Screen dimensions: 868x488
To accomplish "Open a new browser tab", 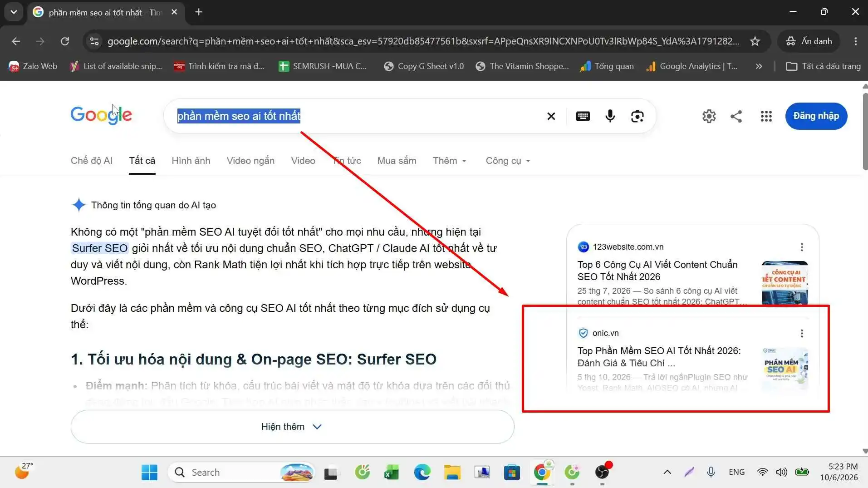I will pyautogui.click(x=199, y=12).
